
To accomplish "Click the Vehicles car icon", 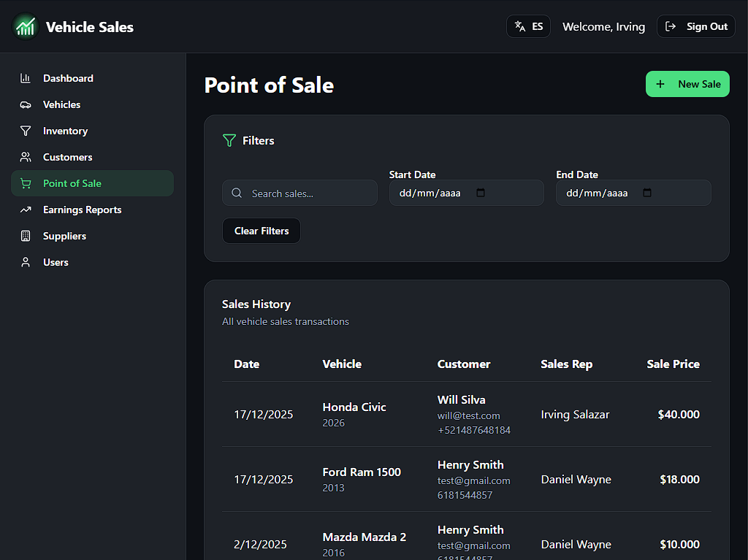I will coord(26,104).
